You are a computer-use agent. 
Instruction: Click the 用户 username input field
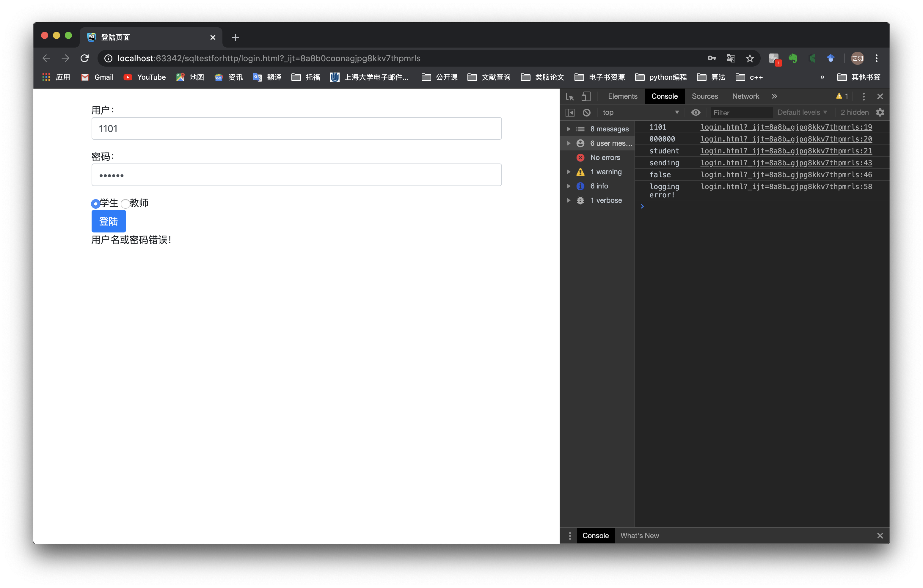296,129
